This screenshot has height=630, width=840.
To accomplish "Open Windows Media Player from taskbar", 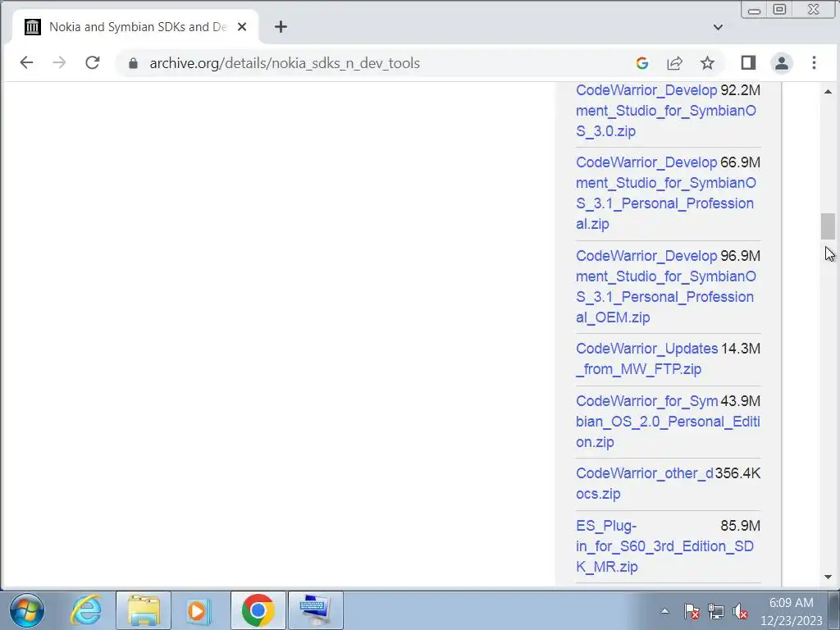I will coord(199,610).
